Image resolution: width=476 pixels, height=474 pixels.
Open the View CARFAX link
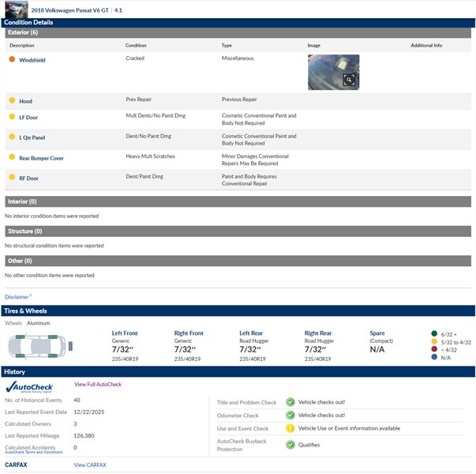tap(90, 465)
